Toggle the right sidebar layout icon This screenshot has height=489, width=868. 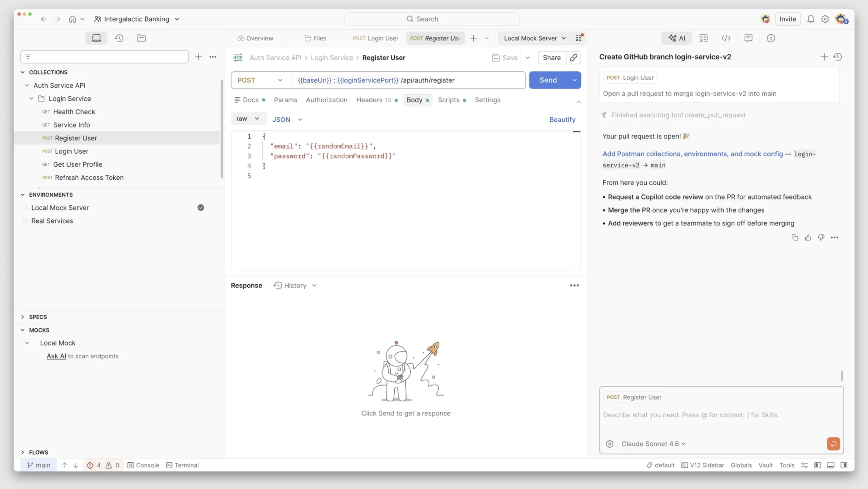(844, 465)
